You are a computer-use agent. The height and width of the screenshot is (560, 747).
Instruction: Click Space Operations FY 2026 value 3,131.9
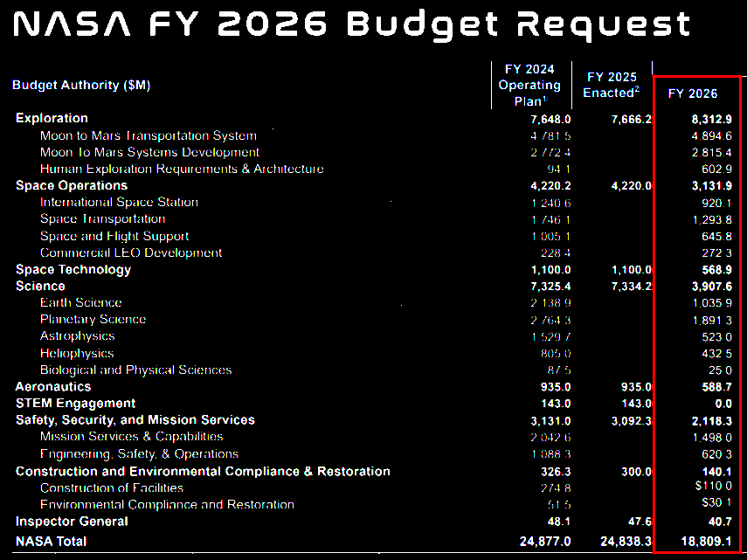(x=712, y=186)
